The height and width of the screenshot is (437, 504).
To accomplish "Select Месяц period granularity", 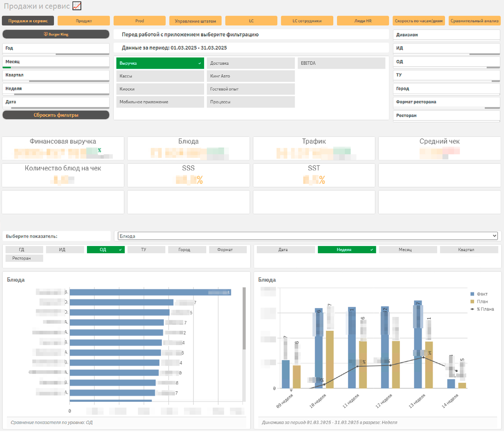I will coord(408,249).
